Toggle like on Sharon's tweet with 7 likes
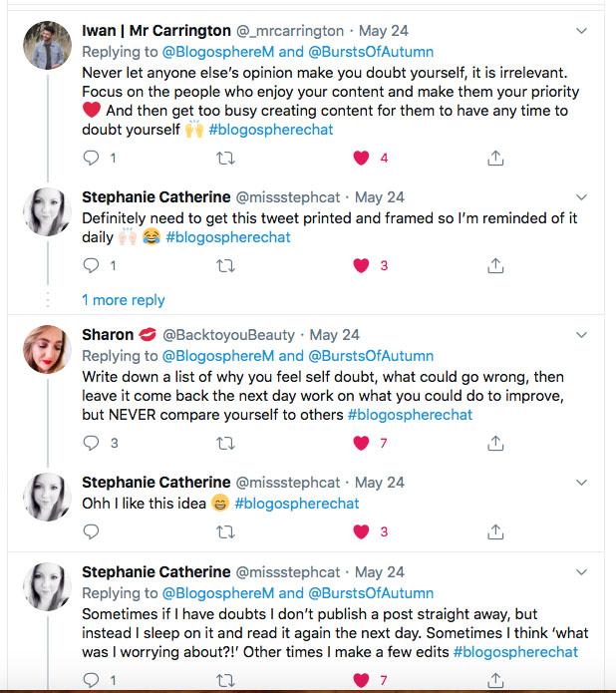The width and height of the screenshot is (616, 693). coord(362,443)
